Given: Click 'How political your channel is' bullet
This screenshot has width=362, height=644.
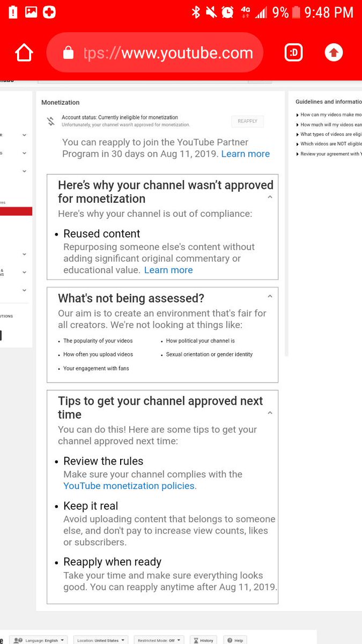Looking at the screenshot, I should (x=200, y=341).
